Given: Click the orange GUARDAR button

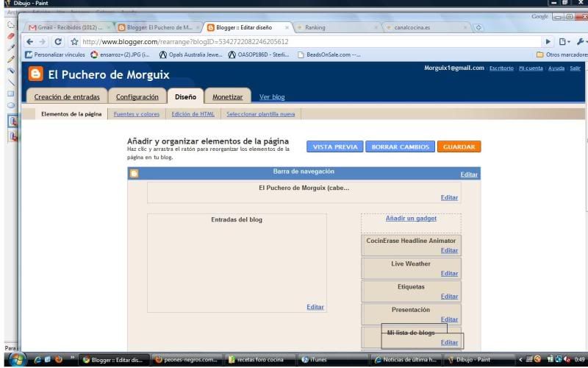Looking at the screenshot, I should tap(459, 146).
